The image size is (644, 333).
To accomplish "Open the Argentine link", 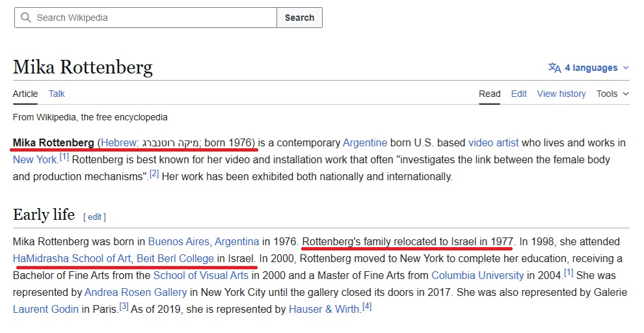I will (365, 143).
